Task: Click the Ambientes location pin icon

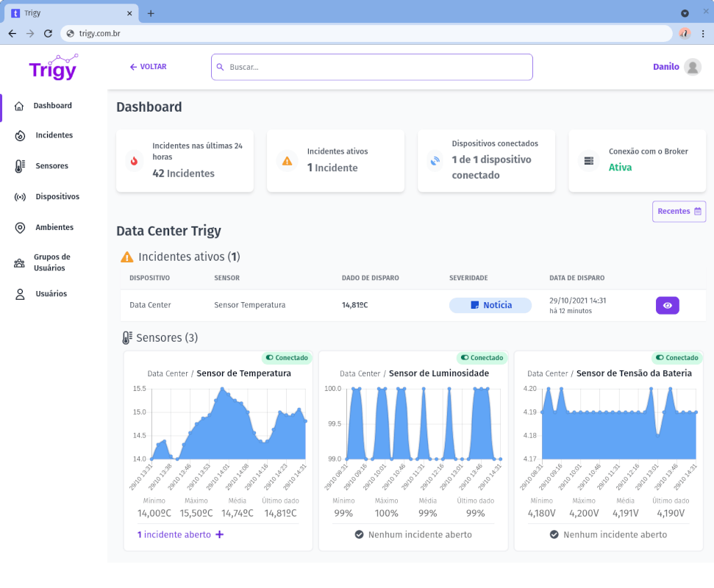Action: pos(20,228)
